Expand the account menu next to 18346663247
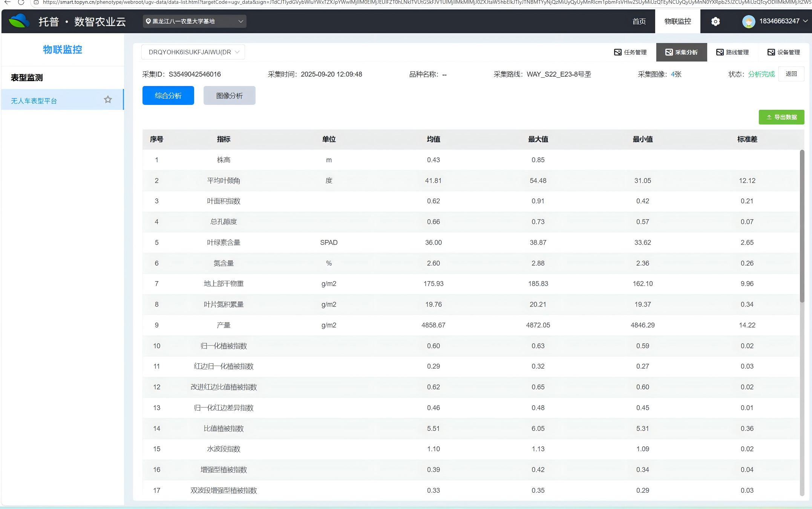812x509 pixels. [x=805, y=21]
